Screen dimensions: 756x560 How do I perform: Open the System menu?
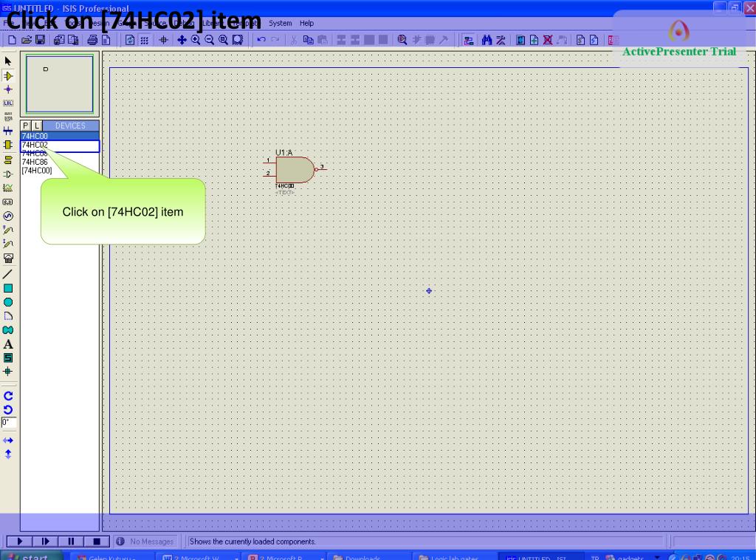(x=280, y=23)
